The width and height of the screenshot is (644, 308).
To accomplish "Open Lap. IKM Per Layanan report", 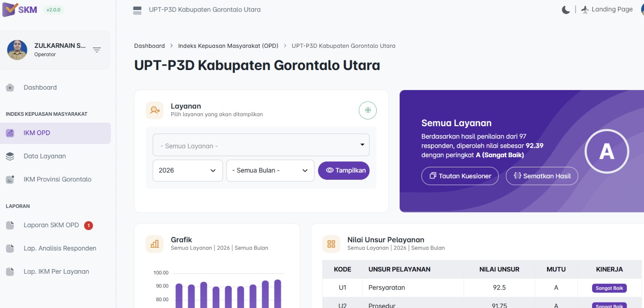I will pyautogui.click(x=56, y=272).
